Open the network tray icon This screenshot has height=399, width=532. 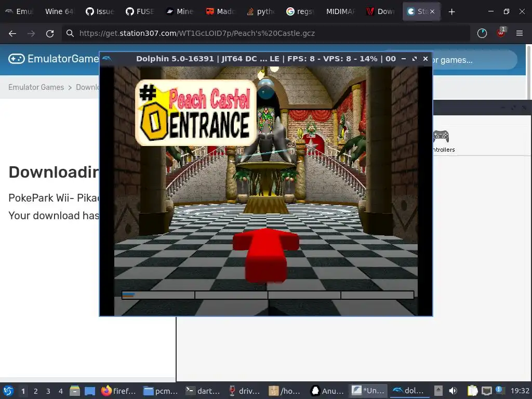coord(486,391)
